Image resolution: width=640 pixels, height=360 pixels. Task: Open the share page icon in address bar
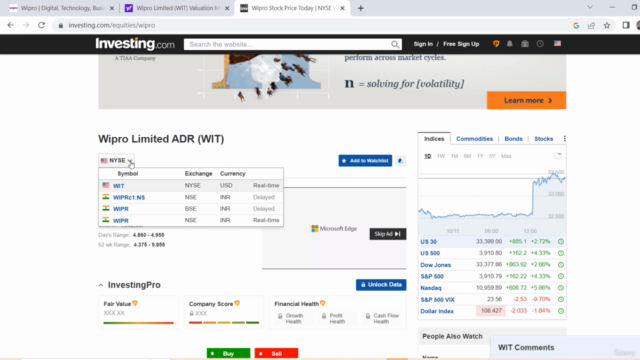(x=591, y=25)
